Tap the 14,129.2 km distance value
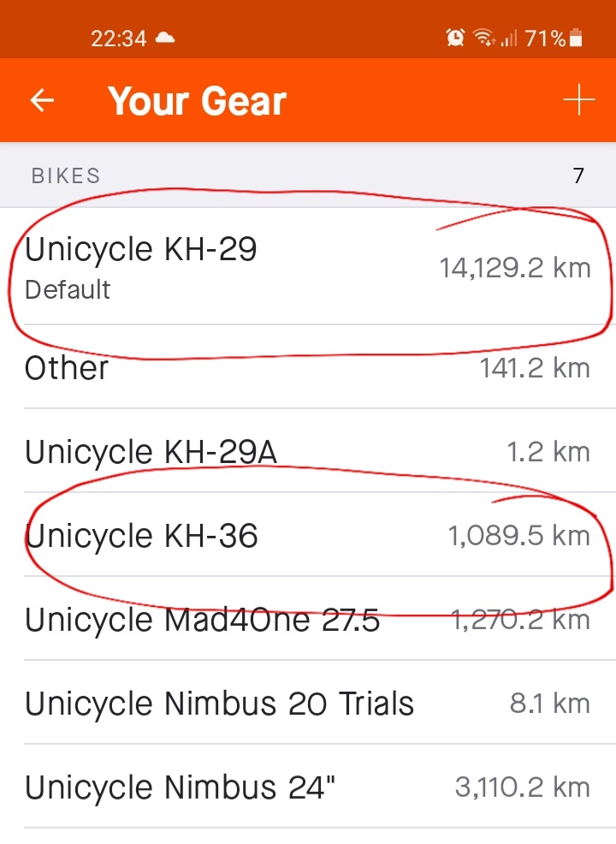Screen dimensions: 616x844 coord(515,267)
